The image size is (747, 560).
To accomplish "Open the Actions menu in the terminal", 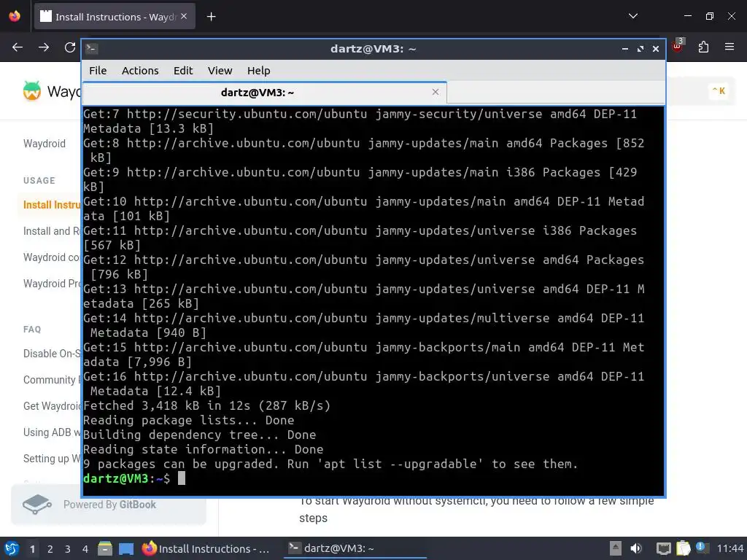I will click(140, 71).
